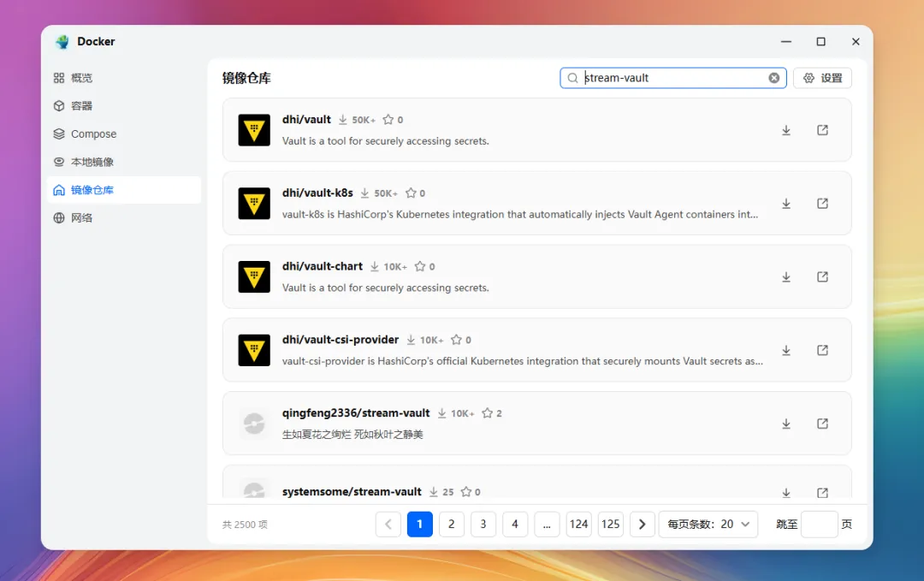The image size is (924, 581).
Task: Click the dhi/vault title
Action: pos(306,120)
